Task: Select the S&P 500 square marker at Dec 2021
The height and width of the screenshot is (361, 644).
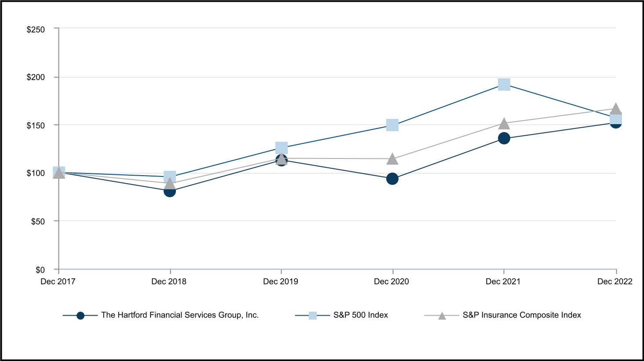Action: pos(504,85)
